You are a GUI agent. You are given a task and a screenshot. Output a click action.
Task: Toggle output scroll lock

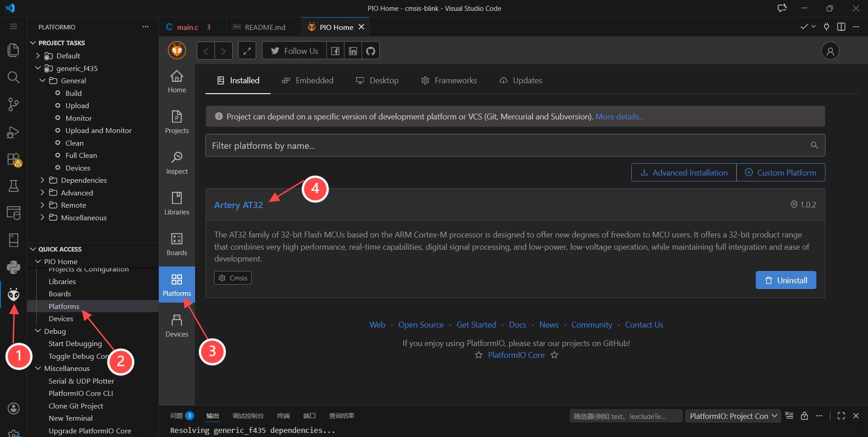[804, 416]
